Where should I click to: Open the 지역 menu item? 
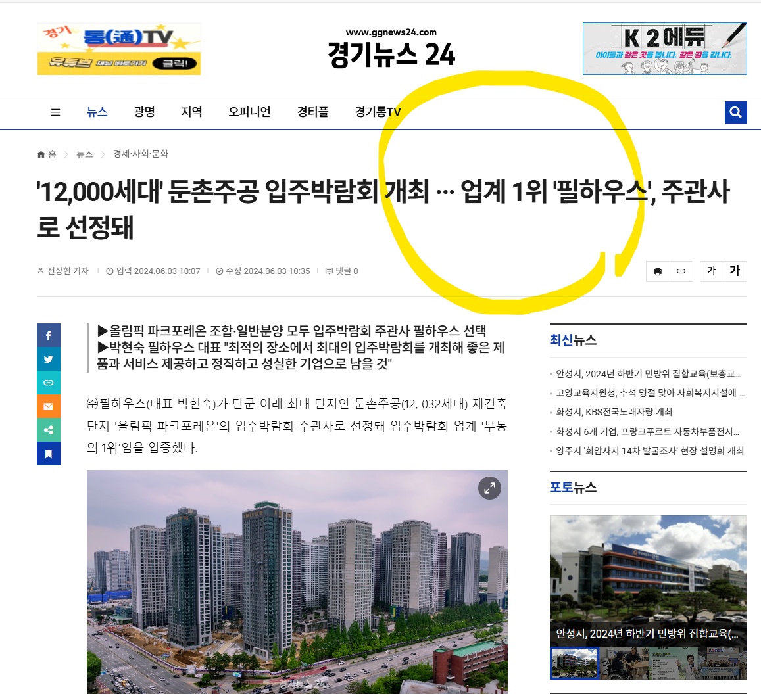191,112
